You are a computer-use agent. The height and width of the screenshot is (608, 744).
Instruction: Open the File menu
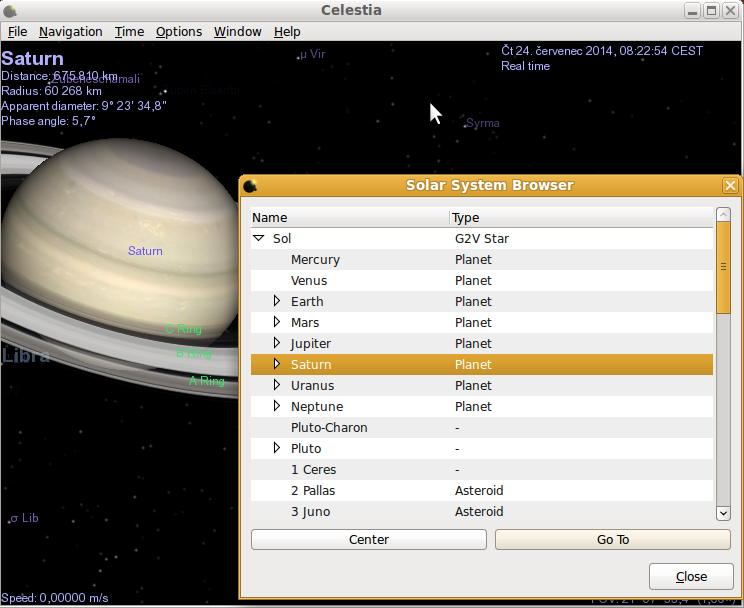point(18,32)
